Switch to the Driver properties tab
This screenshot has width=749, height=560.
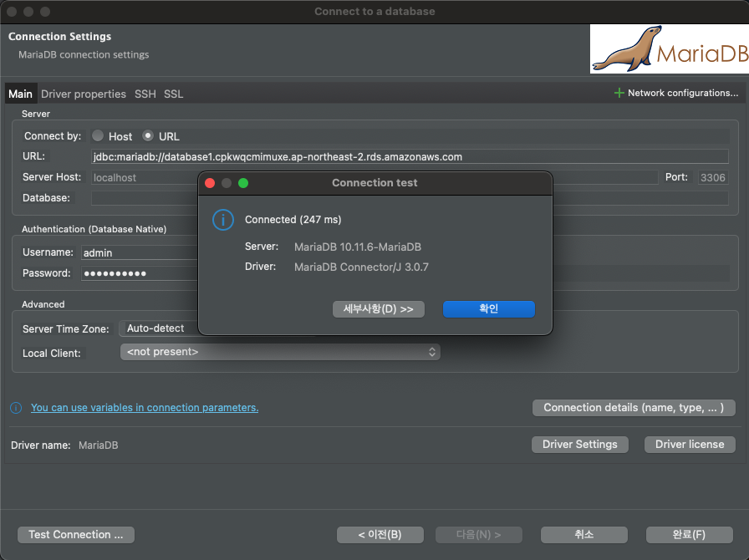pos(84,94)
